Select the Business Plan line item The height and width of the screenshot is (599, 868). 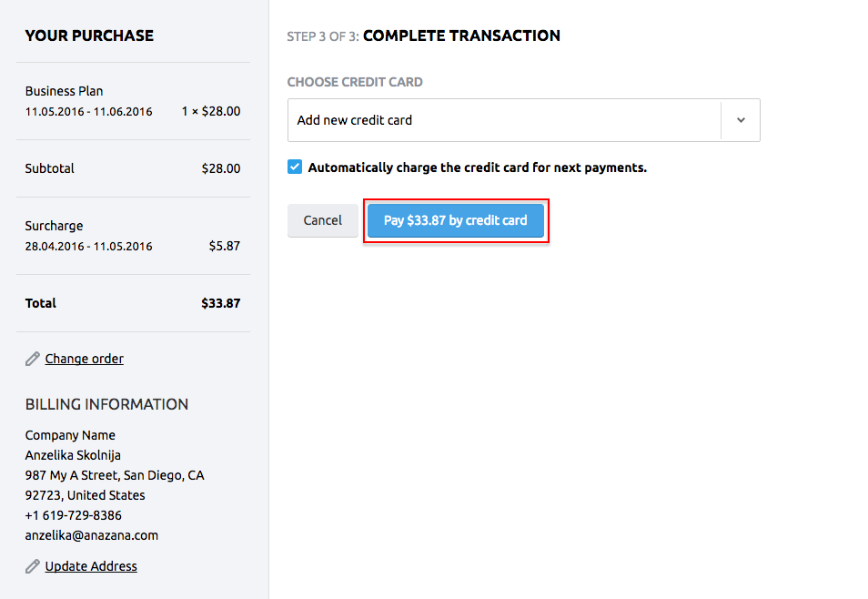133,101
